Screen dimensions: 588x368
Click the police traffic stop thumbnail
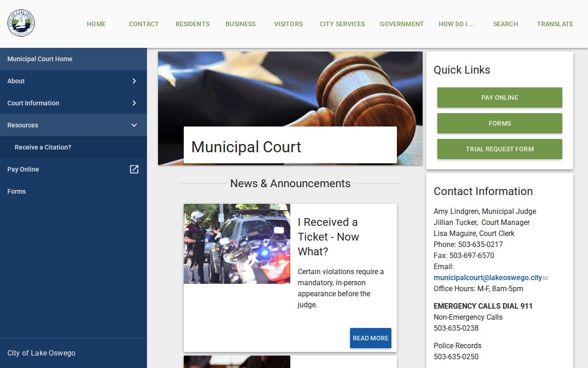click(x=237, y=244)
